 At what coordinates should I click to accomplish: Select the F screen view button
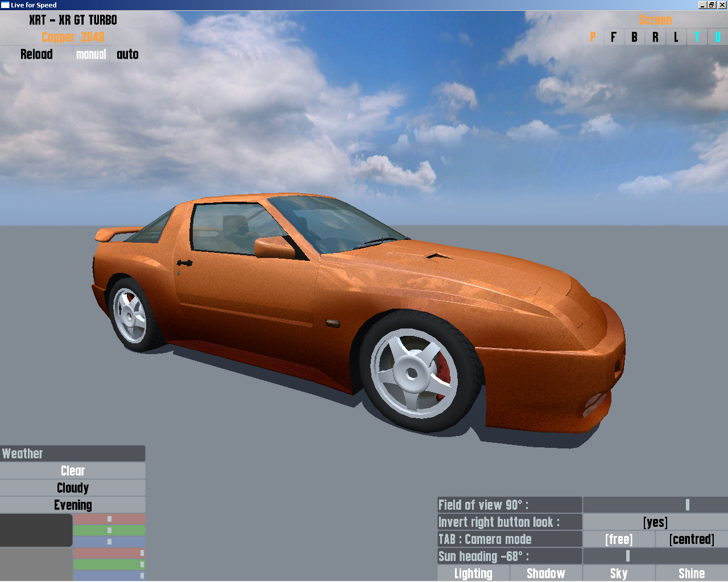613,37
